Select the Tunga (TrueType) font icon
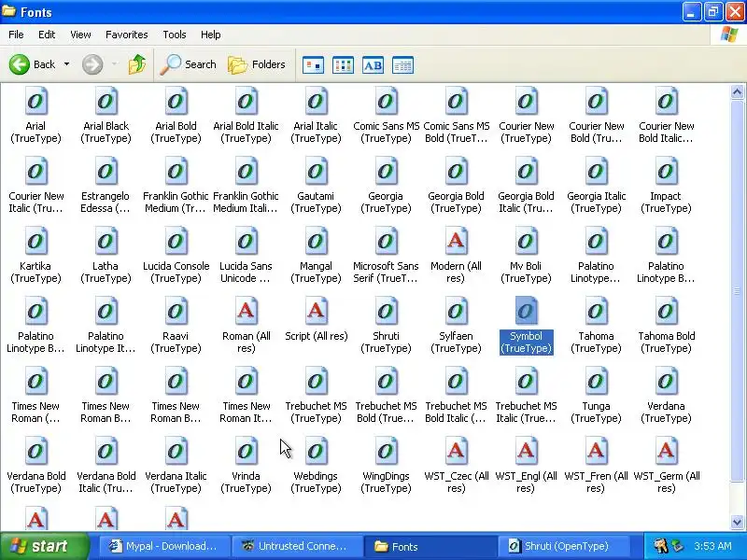747x560 pixels. click(597, 381)
